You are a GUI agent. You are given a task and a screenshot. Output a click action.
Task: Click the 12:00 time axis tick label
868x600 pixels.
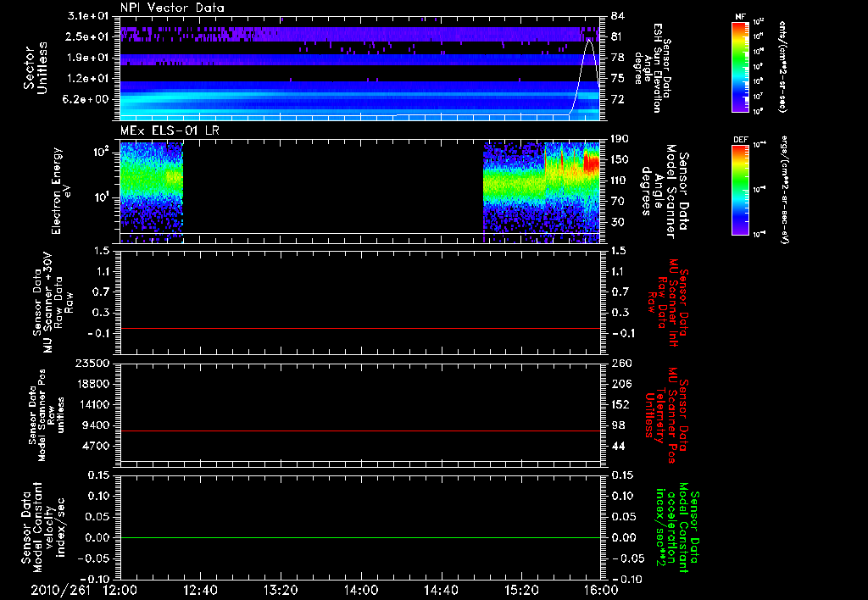click(120, 590)
